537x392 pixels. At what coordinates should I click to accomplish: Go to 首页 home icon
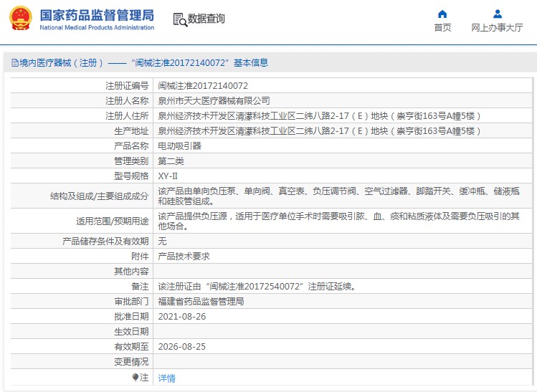pyautogui.click(x=442, y=14)
